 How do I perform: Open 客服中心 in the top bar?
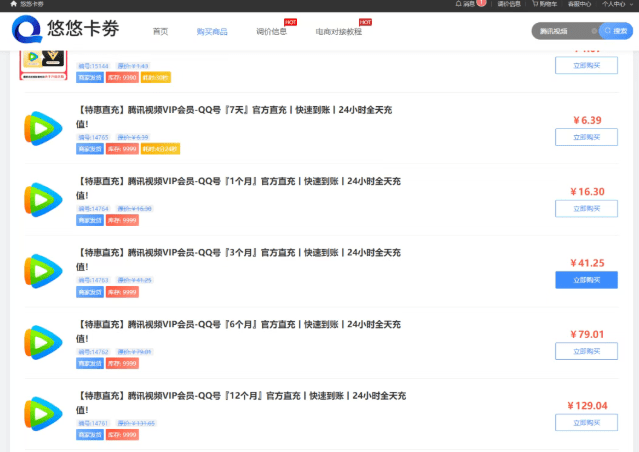581,4
